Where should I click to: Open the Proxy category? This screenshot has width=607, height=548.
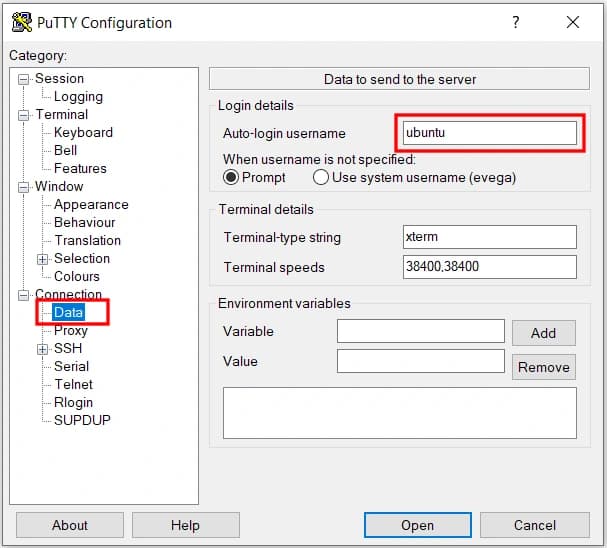[x=71, y=331]
